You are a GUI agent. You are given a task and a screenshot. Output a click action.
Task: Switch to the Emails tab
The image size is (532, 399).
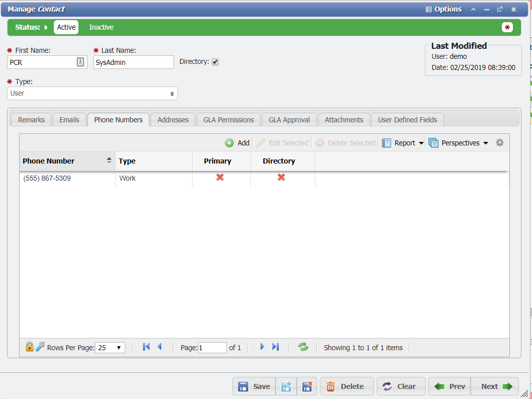point(69,120)
